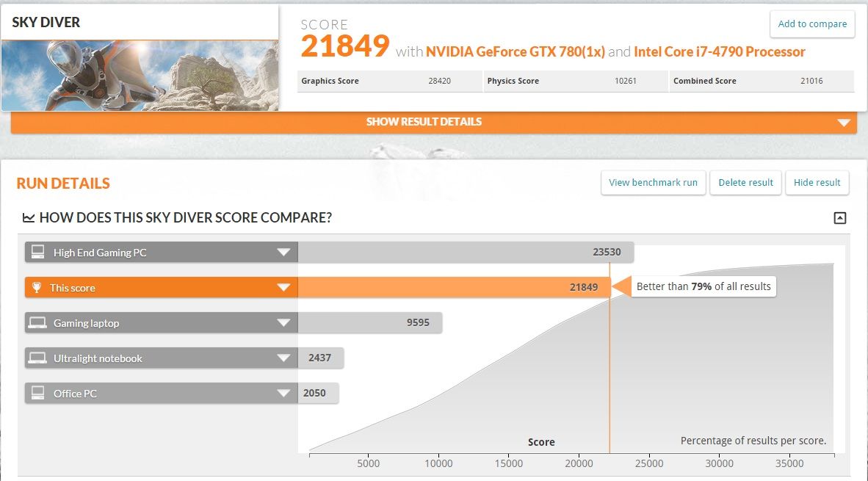The image size is (868, 481).
Task: Click the RUN DETAILS heading
Action: pyautogui.click(x=63, y=183)
